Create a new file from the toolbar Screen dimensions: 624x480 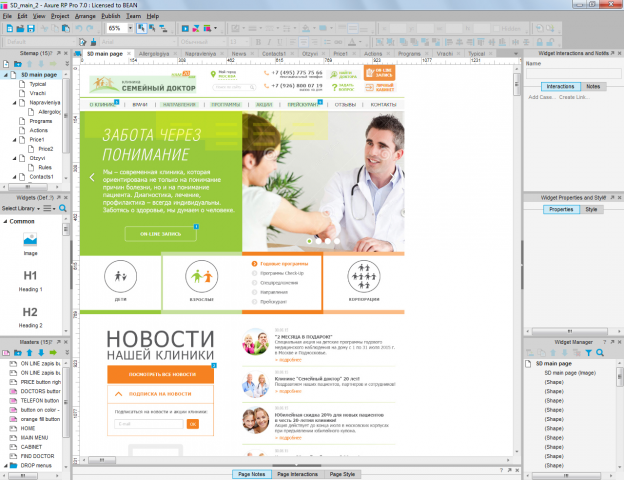10,28
